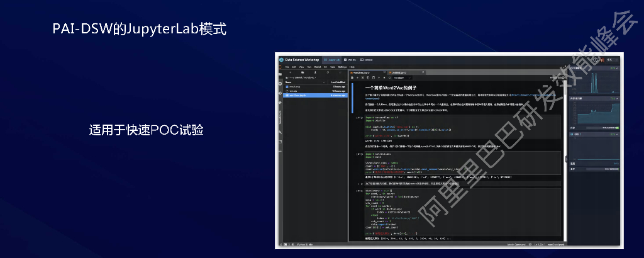Click the code cell importing collections

click(462, 162)
